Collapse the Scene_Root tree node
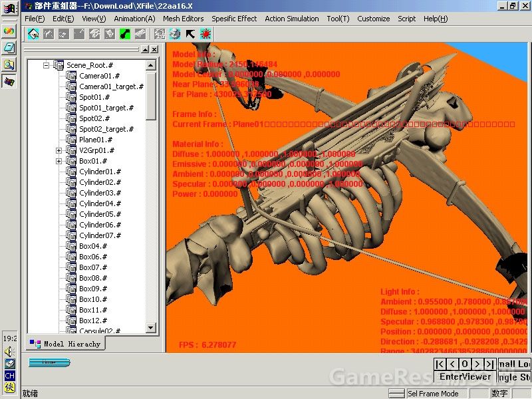The width and height of the screenshot is (532, 399). 47,65
